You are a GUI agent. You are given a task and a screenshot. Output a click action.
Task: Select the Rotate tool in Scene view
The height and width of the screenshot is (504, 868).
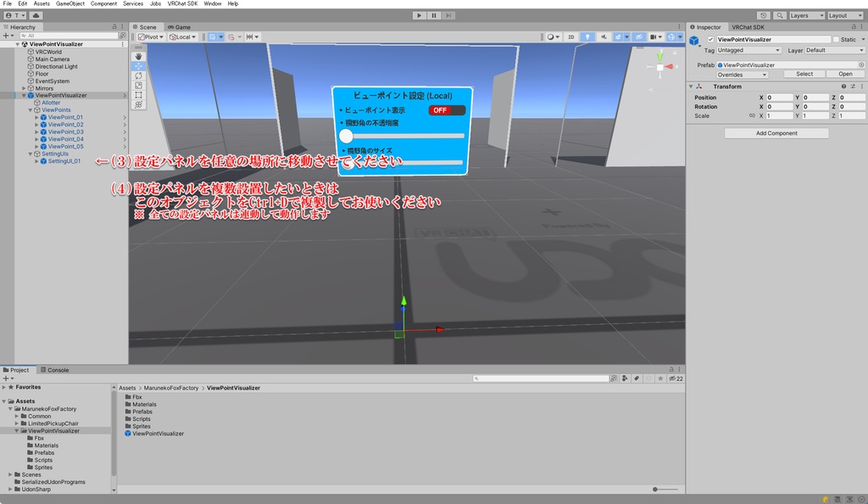pos(138,76)
